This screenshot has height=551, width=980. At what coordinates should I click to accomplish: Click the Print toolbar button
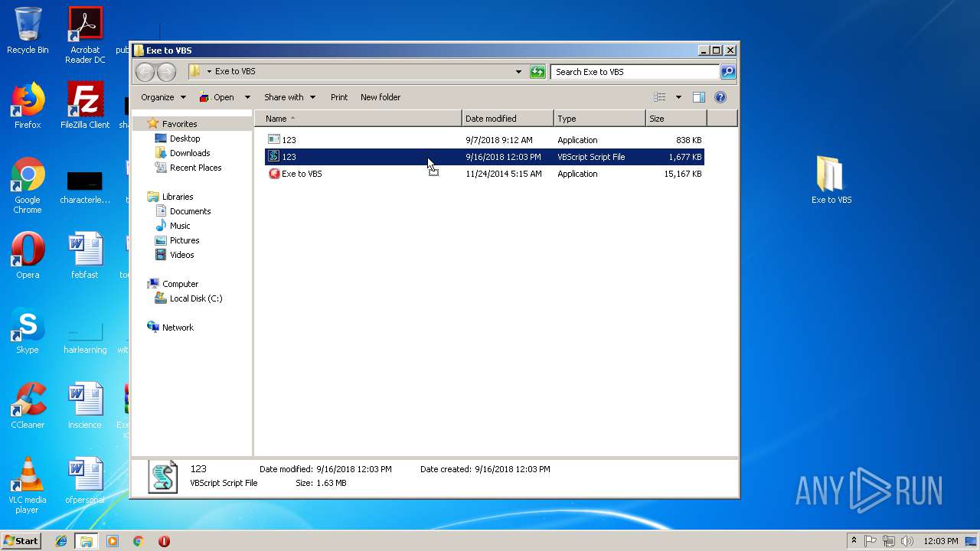click(x=339, y=97)
